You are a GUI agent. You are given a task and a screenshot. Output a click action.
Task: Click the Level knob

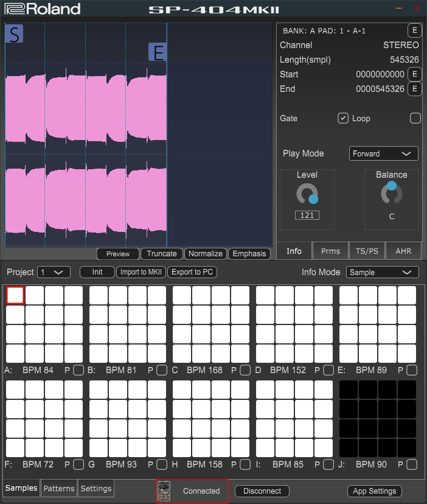pyautogui.click(x=307, y=194)
